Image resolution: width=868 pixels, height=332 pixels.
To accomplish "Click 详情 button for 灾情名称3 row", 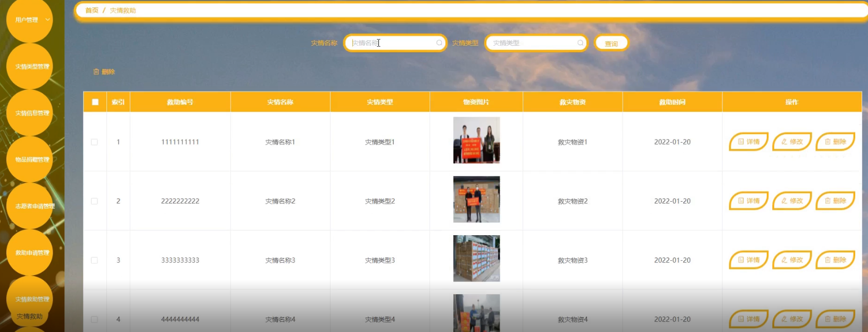I will click(748, 260).
